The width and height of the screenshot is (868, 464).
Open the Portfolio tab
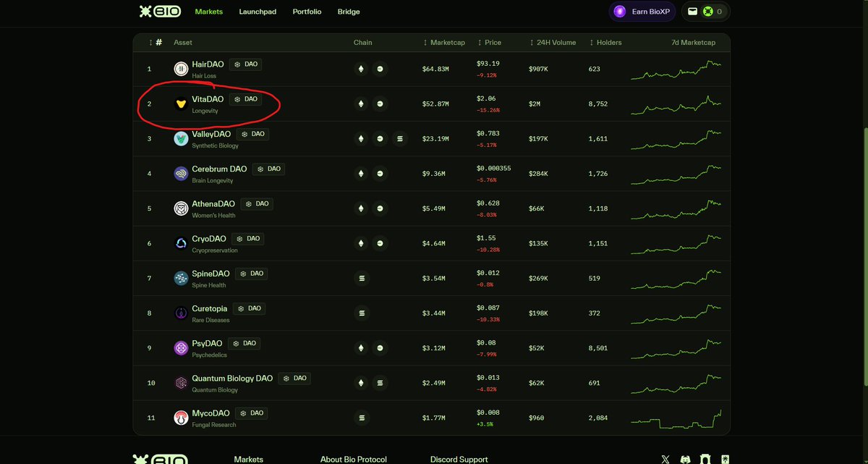click(307, 12)
